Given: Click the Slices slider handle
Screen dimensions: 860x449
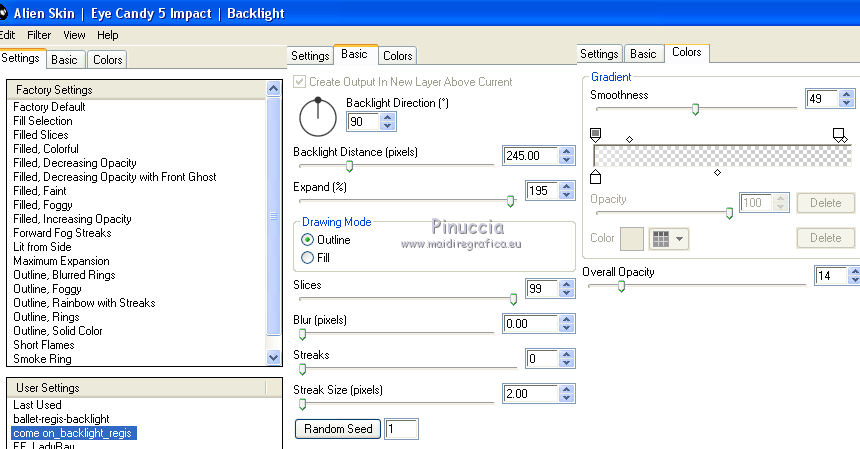Looking at the screenshot, I should (513, 299).
